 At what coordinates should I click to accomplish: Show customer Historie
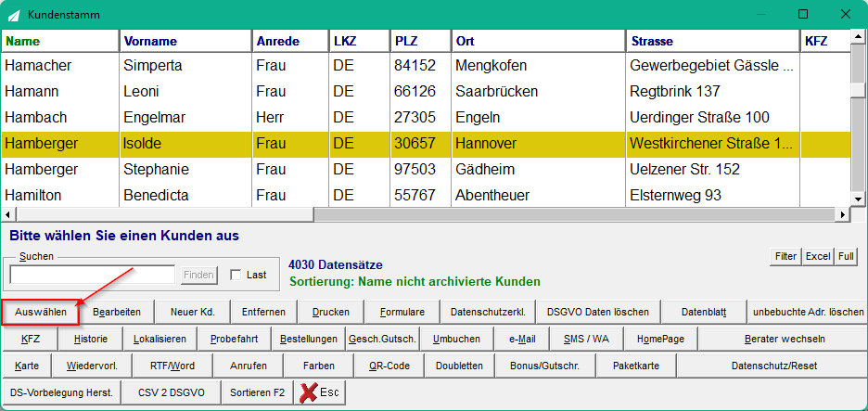pyautogui.click(x=91, y=339)
